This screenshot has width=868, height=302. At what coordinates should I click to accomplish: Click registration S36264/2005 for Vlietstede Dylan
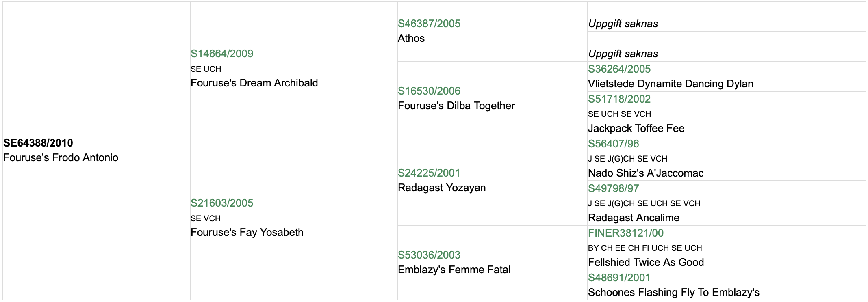pos(619,69)
